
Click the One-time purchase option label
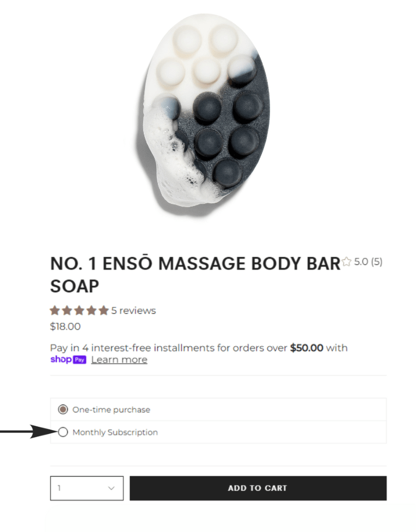(111, 409)
